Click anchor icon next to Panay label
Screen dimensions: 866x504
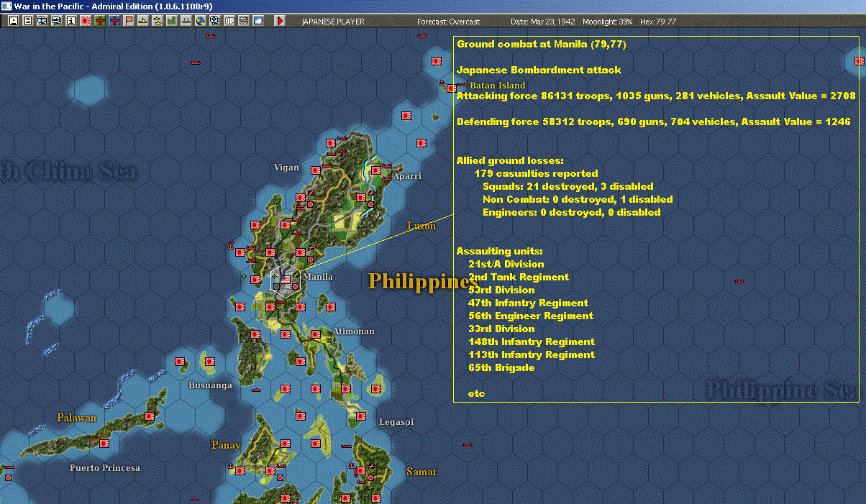click(x=231, y=467)
